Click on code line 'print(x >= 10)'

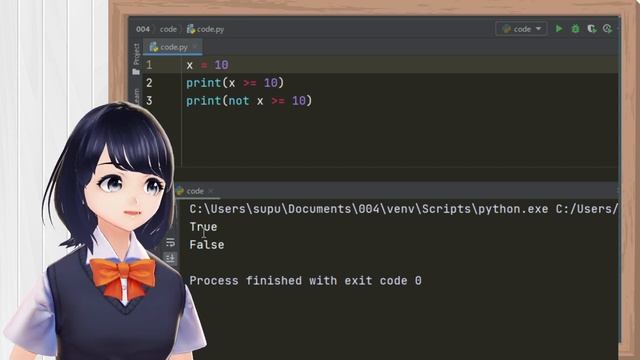click(235, 83)
